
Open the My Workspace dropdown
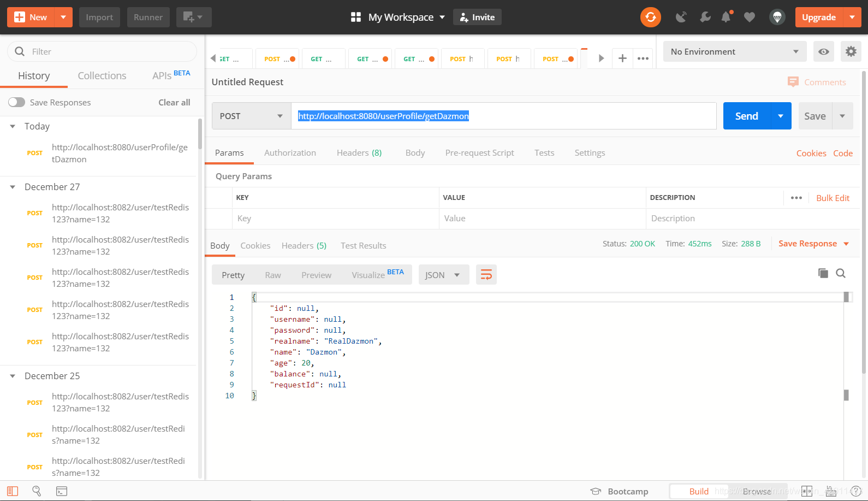click(406, 17)
